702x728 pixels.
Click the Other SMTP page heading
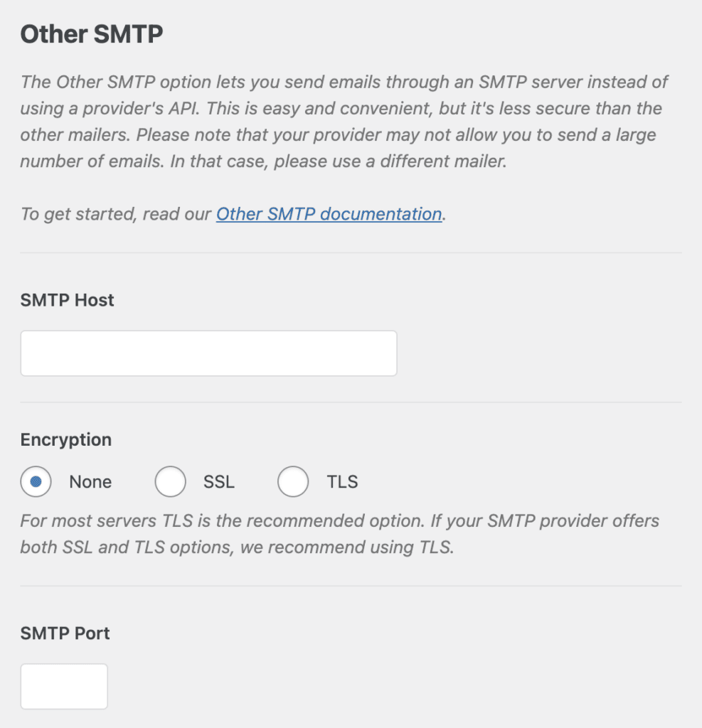92,33
